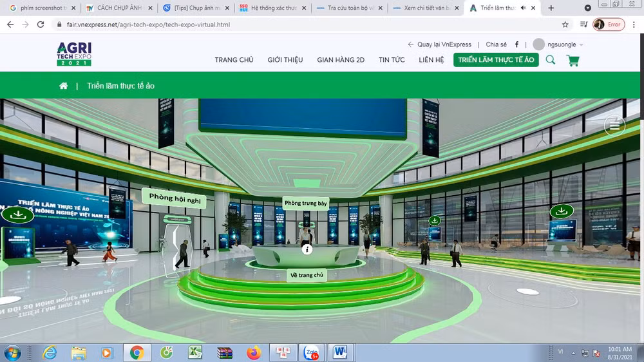Open Cốc Cốc browser from taskbar

pos(166,353)
